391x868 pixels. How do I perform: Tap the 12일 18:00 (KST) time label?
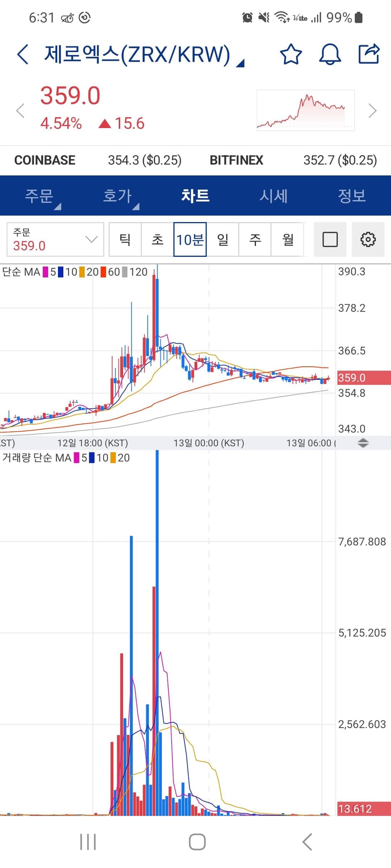pos(93,443)
